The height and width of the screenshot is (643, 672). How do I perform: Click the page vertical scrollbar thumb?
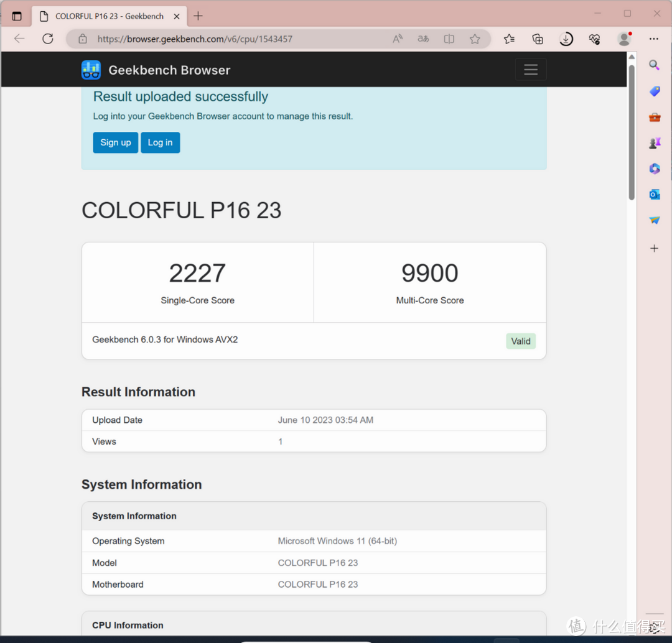click(632, 132)
